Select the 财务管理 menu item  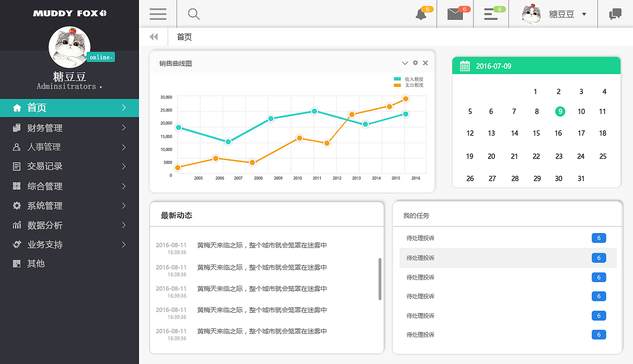click(69, 128)
